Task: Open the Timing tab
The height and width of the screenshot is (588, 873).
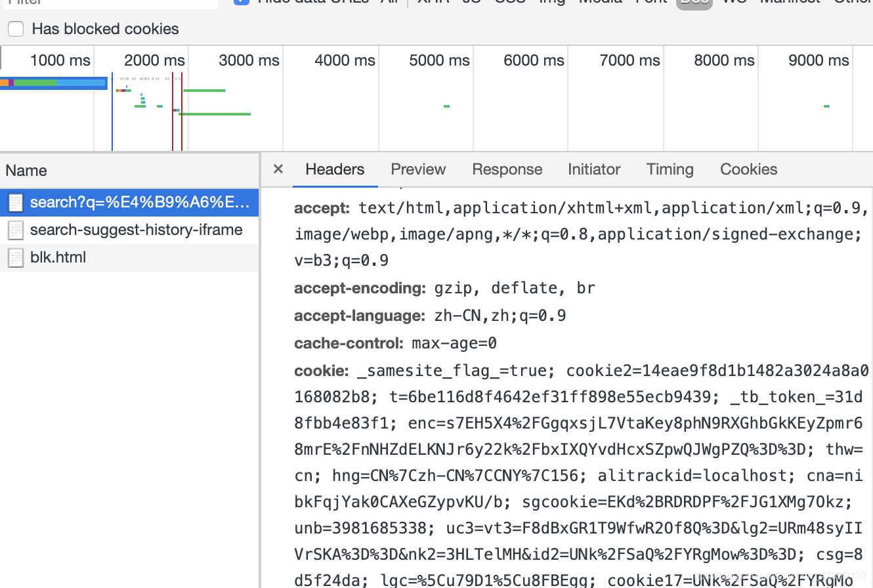Action: 670,169
